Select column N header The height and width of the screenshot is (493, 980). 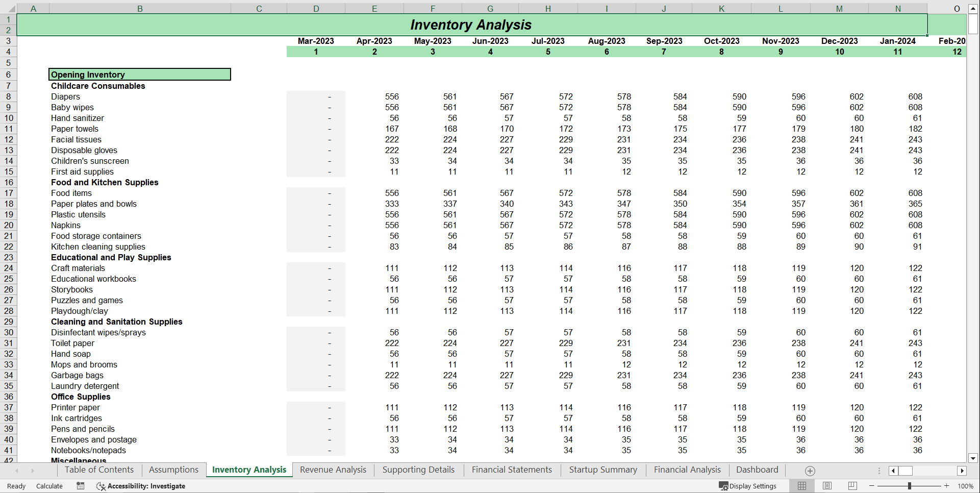pos(898,9)
